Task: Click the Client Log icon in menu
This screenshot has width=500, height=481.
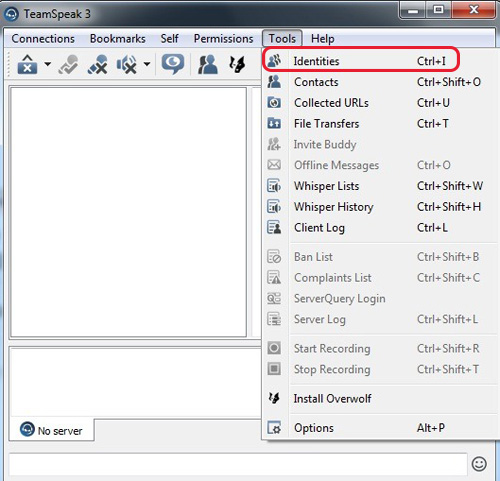Action: 274,227
